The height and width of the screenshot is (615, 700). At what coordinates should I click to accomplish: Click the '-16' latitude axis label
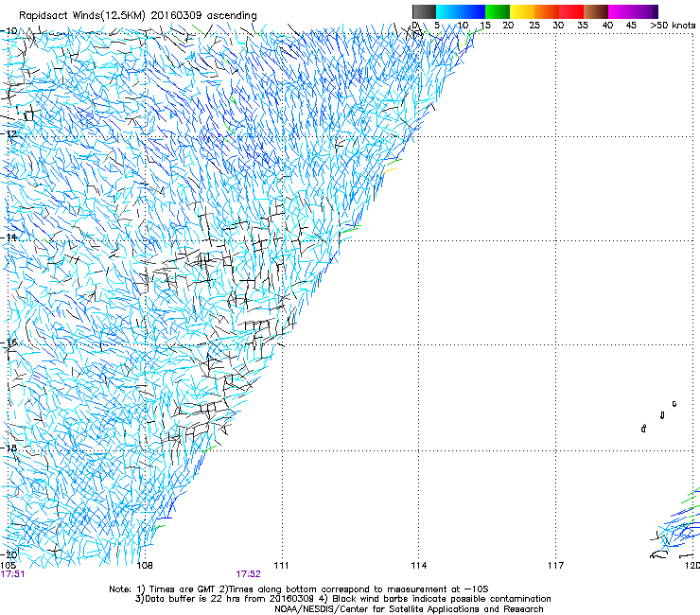tap(9, 343)
